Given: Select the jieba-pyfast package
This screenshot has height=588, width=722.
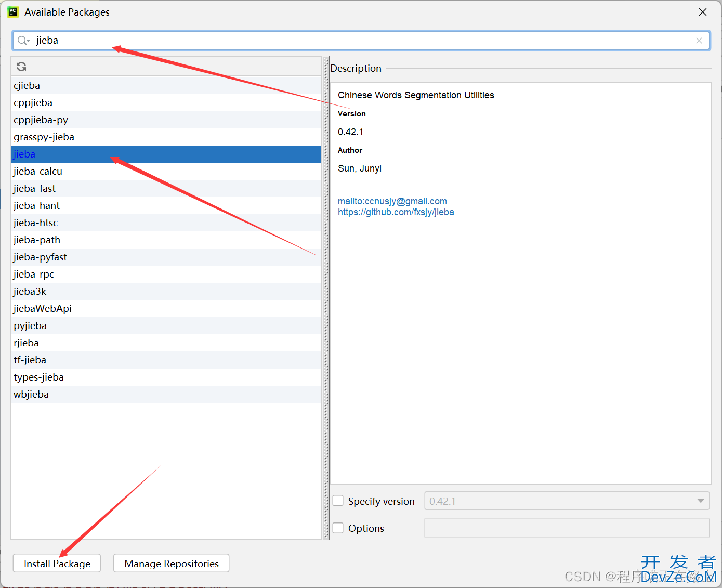Looking at the screenshot, I should 166,257.
